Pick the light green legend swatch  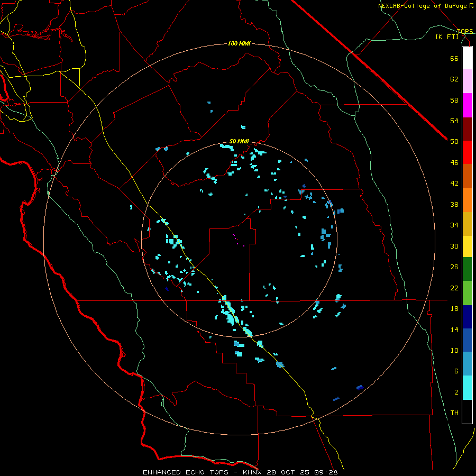[467, 293]
